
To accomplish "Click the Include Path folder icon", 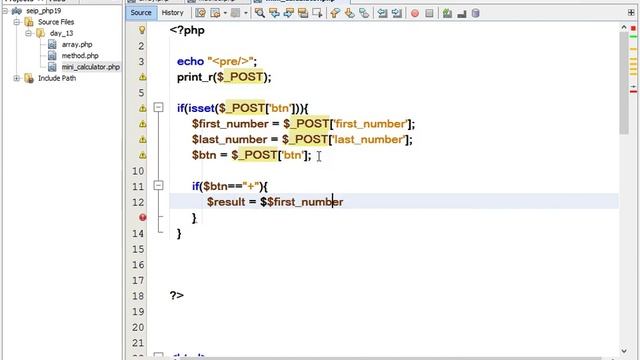I will click(x=29, y=78).
